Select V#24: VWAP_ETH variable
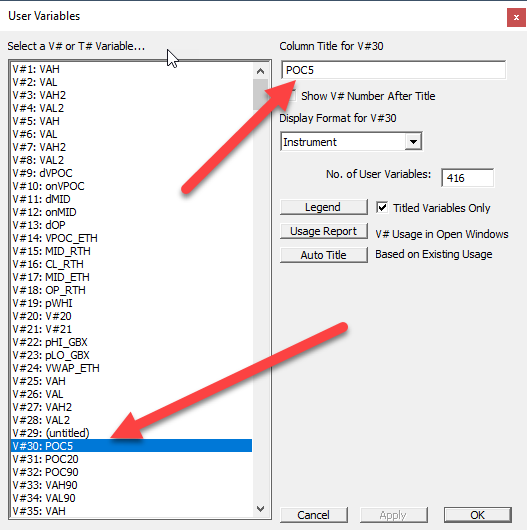The width and height of the screenshot is (527, 530). [132, 368]
